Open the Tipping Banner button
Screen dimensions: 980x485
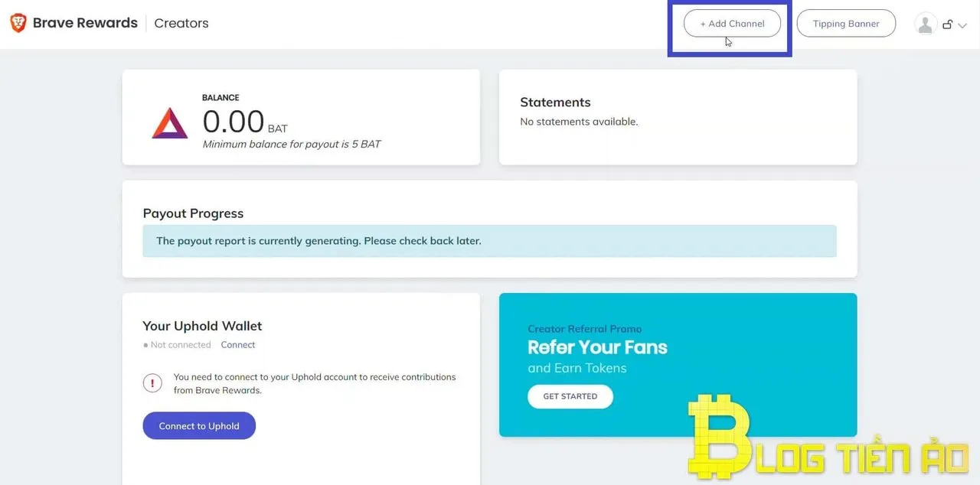[846, 24]
